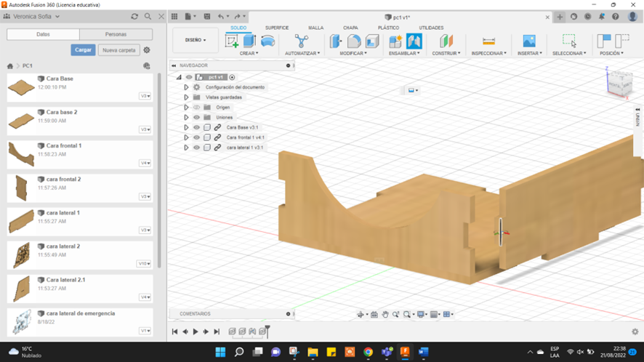Click the ViewCube orientation widget
Image resolution: width=644 pixels, height=362 pixels.
click(x=620, y=83)
